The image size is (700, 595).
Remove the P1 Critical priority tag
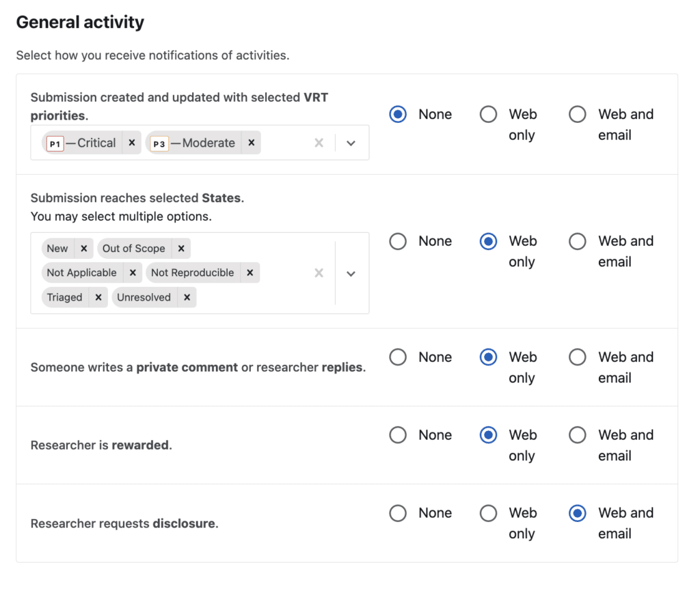(x=132, y=143)
